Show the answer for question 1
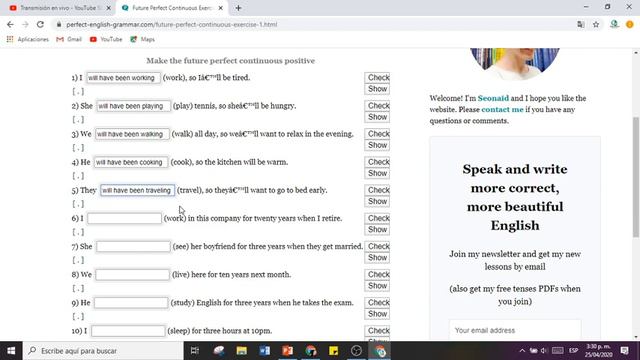640x360 pixels. coord(377,89)
